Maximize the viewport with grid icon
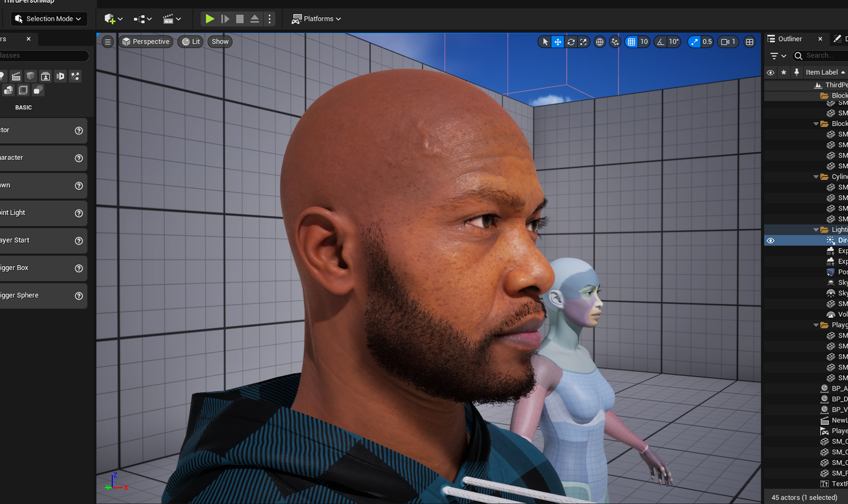The width and height of the screenshot is (848, 504). (750, 41)
